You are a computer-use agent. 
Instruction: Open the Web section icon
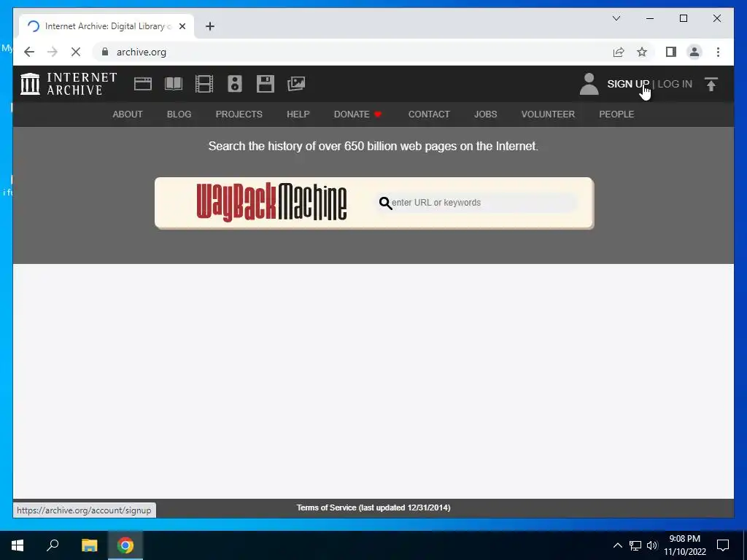[142, 84]
